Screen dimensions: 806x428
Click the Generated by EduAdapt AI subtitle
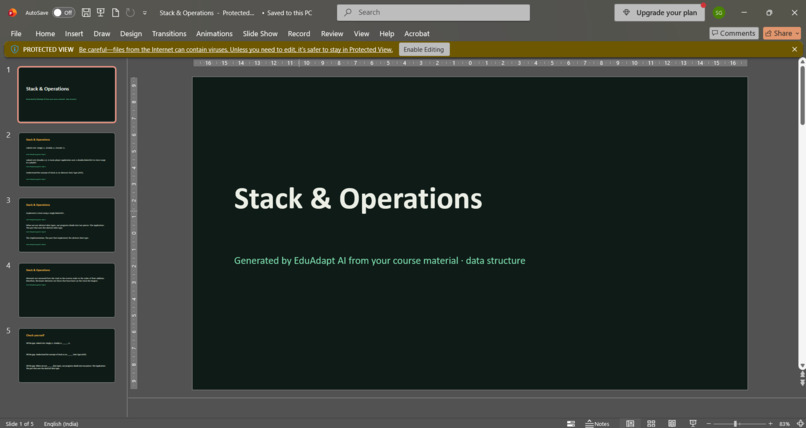point(379,260)
